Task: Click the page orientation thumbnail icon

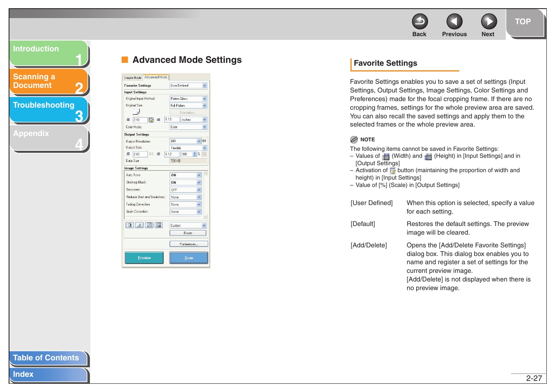Action: [x=136, y=112]
